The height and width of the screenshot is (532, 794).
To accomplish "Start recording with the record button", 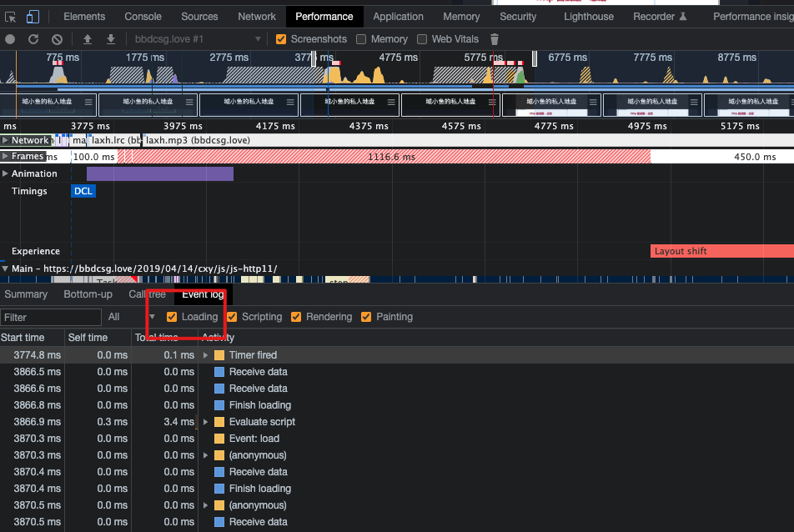I will (10, 39).
